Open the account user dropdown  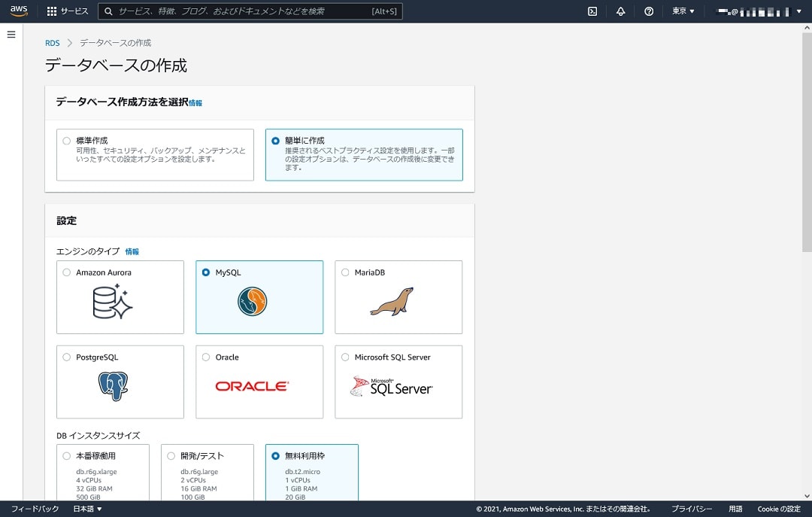click(759, 11)
